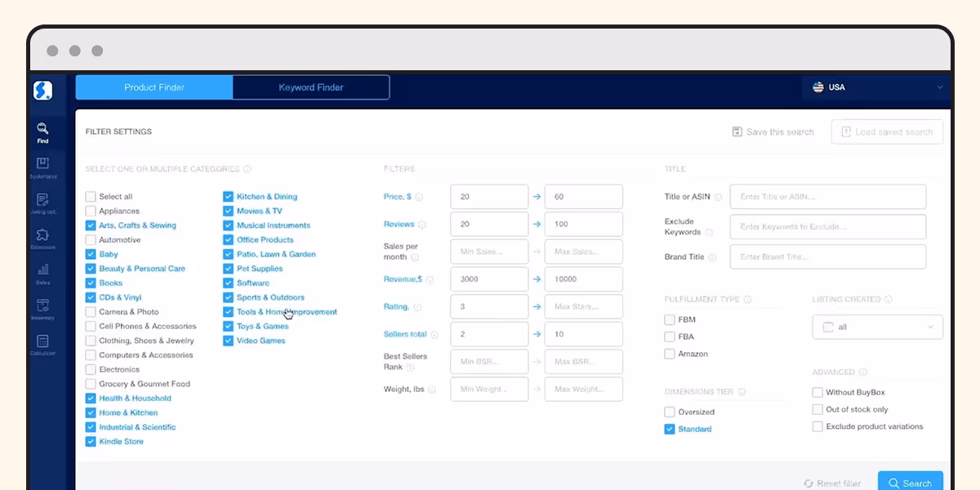Screen dimensions: 980x490
Task: Enable the Appliances category checkbox
Action: pyautogui.click(x=91, y=211)
